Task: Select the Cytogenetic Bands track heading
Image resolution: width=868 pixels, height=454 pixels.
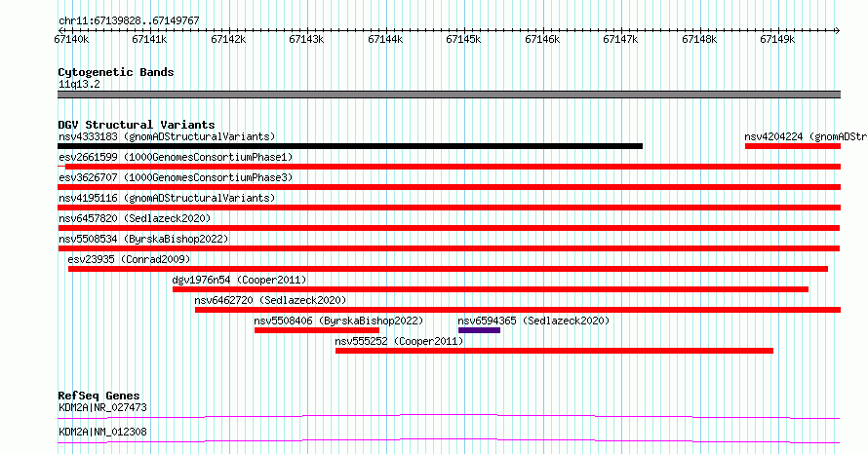Action: coord(116,72)
